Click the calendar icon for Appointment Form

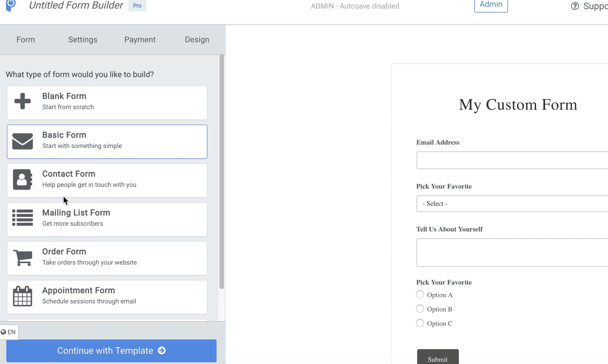click(23, 296)
